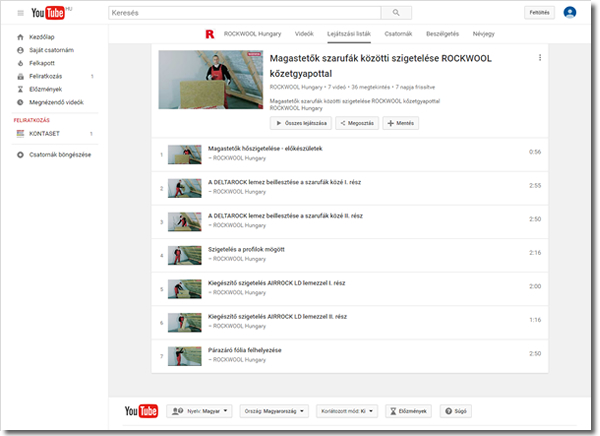The image size is (600, 436).
Task: Click thumbnail of video 1 előkészületek
Action: tap(185, 155)
